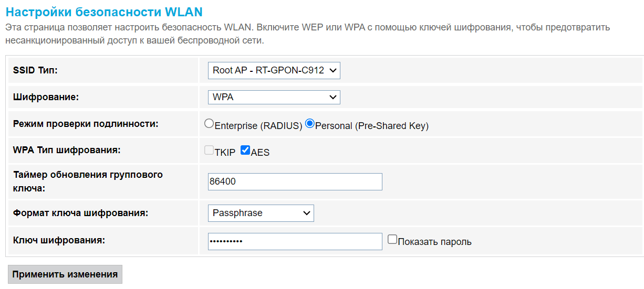Enable the Показать пароль checkbox
This screenshot has width=644, height=289.
tap(392, 240)
